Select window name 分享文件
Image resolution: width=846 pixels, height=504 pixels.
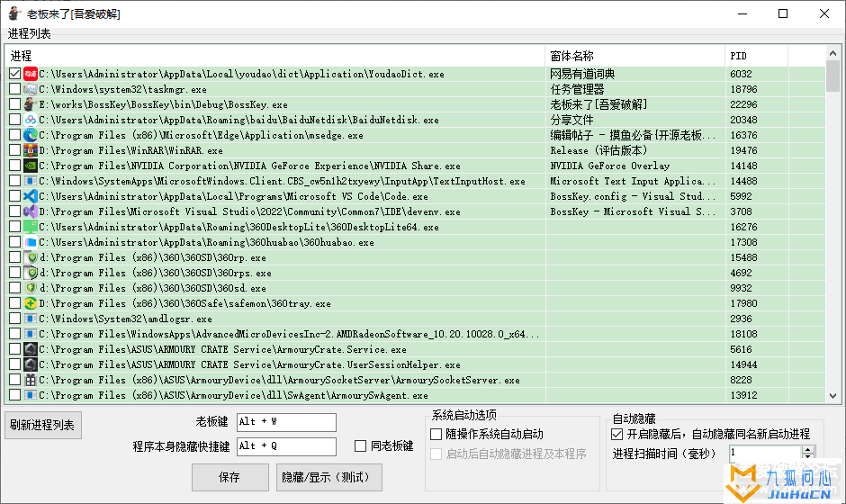pyautogui.click(x=571, y=120)
